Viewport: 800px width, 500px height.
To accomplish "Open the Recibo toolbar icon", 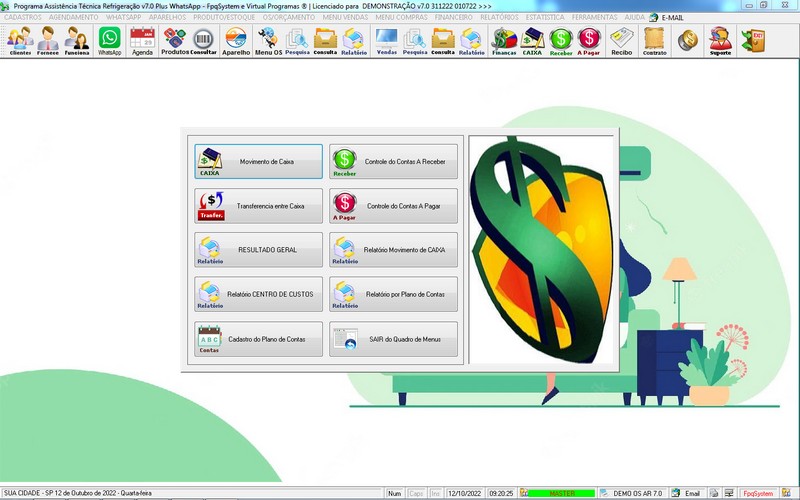I will coord(621,41).
